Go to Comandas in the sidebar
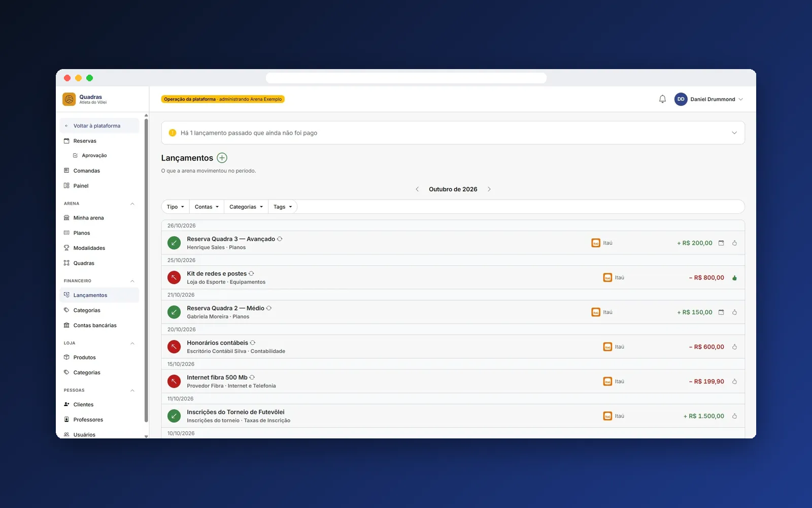The height and width of the screenshot is (508, 812). (99, 171)
